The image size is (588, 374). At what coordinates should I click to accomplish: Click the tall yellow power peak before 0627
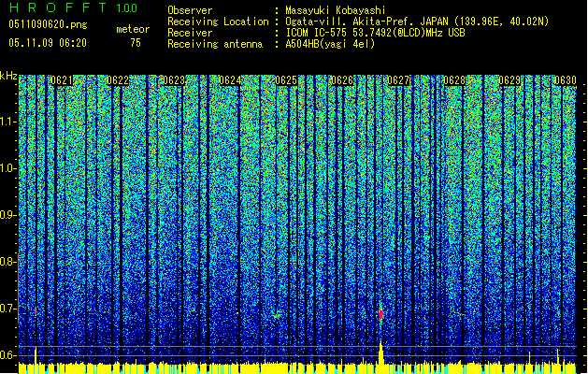click(381, 352)
